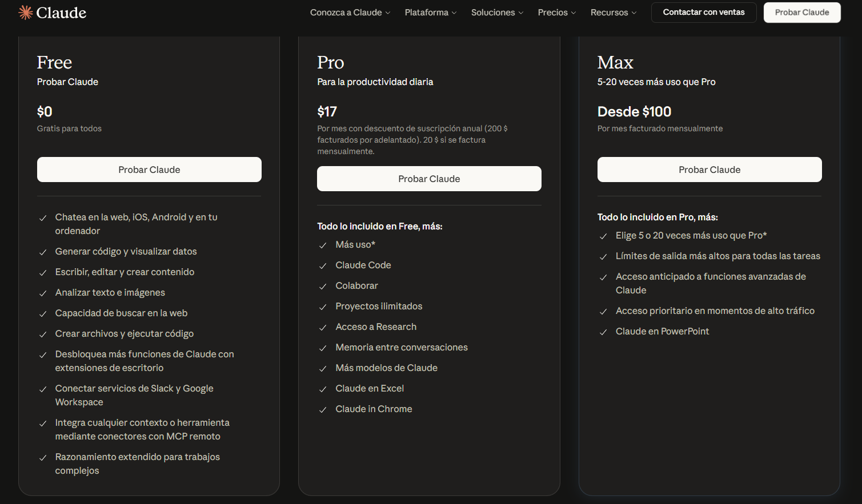Click checkmark icon beside Proyectos ilimitados
The image size is (862, 504).
tap(323, 307)
